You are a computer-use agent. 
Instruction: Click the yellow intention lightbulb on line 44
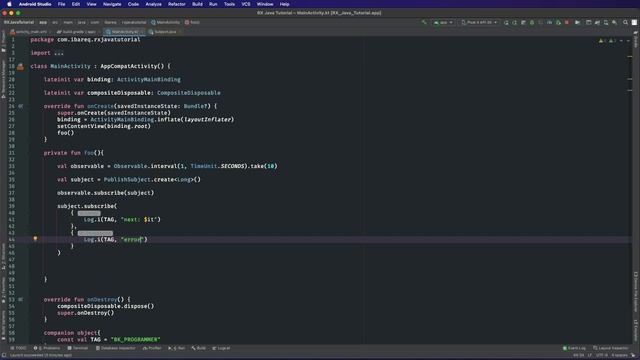tap(35, 238)
